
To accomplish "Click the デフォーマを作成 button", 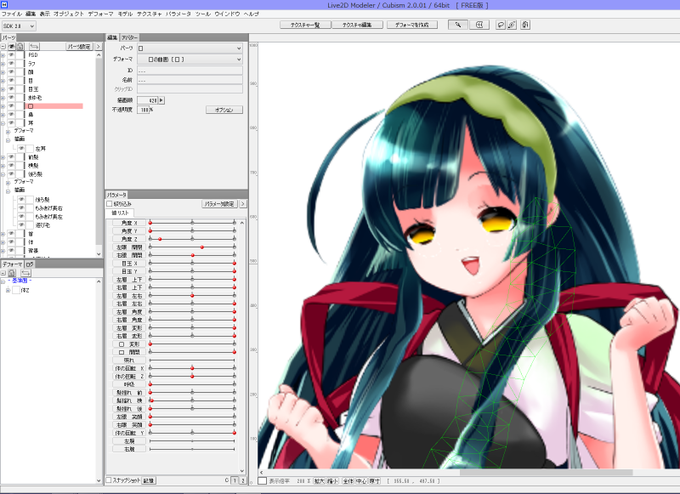I will (412, 25).
